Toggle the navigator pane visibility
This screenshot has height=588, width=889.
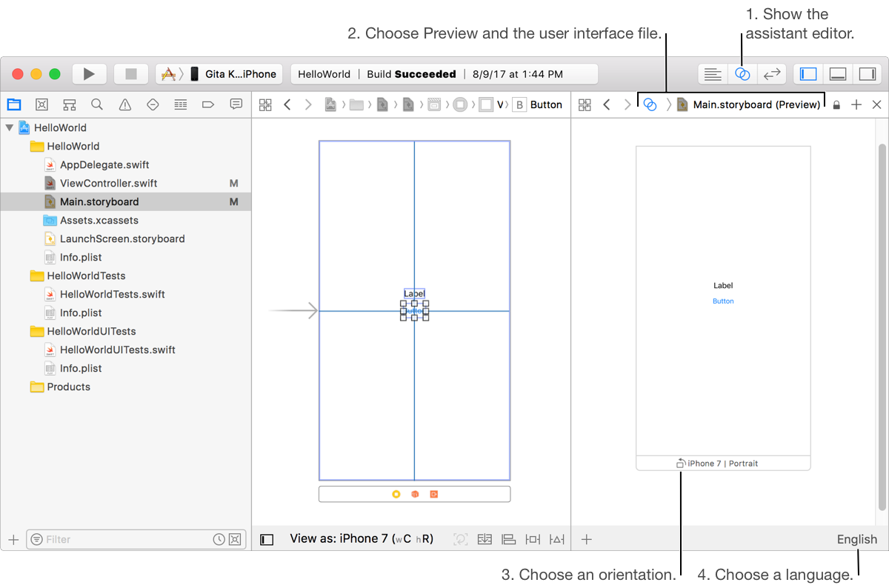808,74
